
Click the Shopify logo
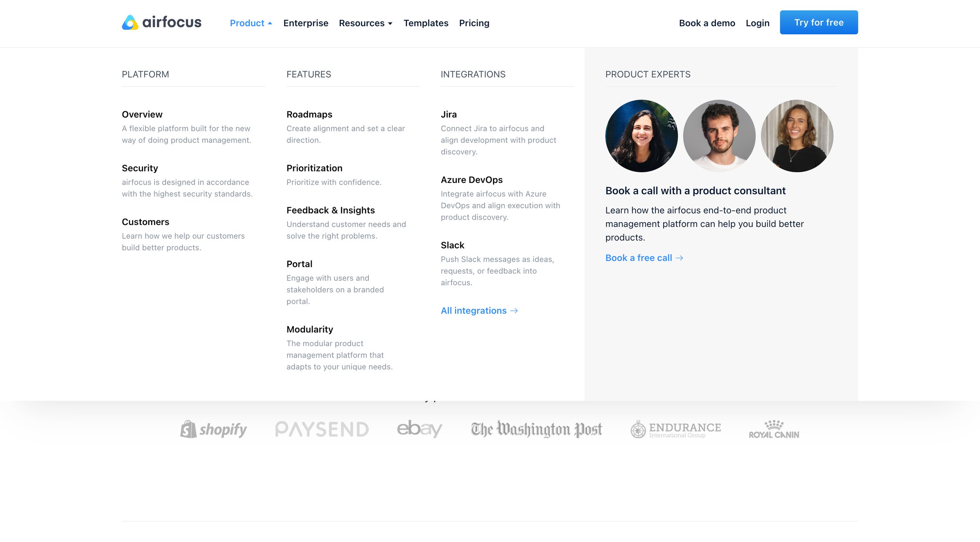coord(214,429)
